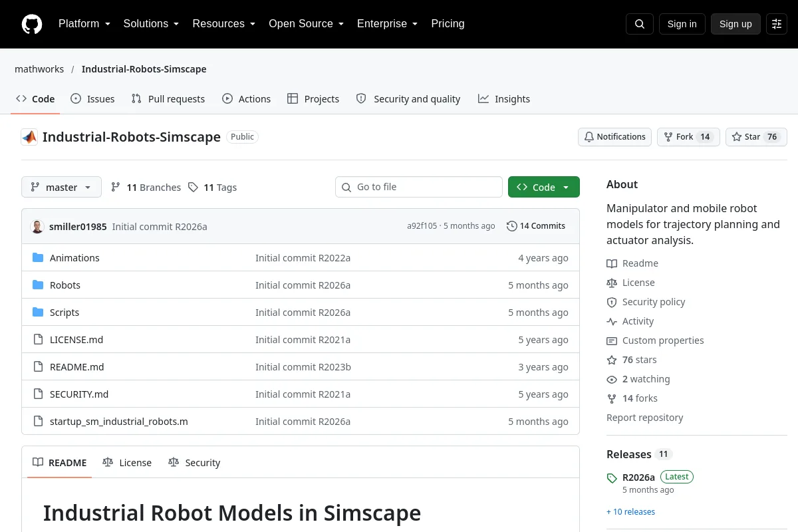
Task: Expand the Resources menu
Action: [224, 24]
